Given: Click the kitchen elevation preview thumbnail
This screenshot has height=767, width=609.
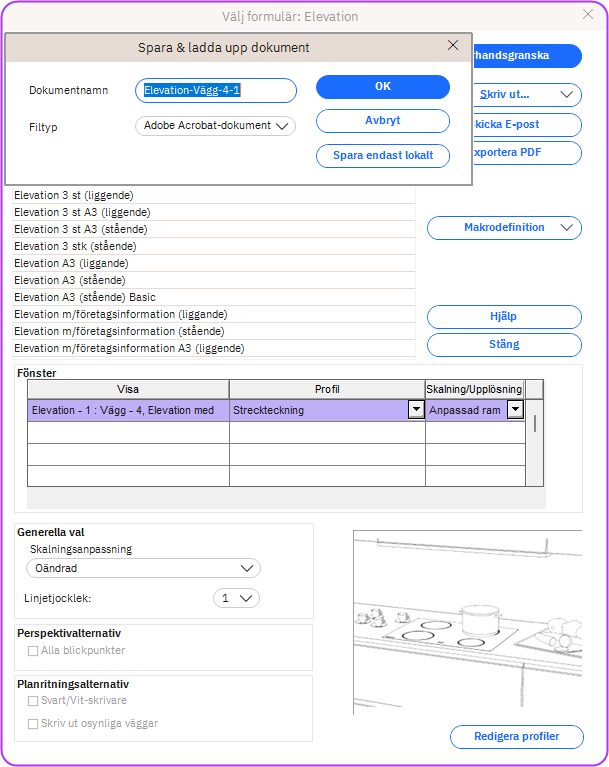Looking at the screenshot, I should pyautogui.click(x=467, y=622).
